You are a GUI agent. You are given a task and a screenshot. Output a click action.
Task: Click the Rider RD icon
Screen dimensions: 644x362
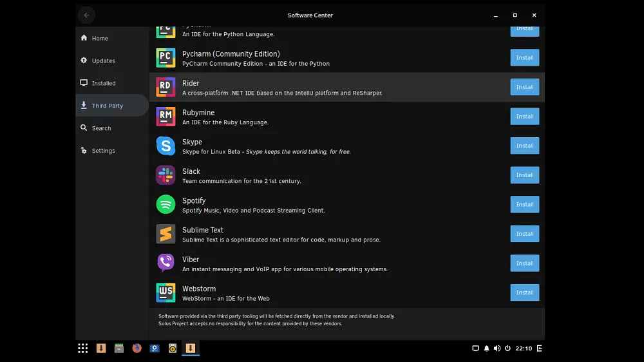(x=166, y=87)
